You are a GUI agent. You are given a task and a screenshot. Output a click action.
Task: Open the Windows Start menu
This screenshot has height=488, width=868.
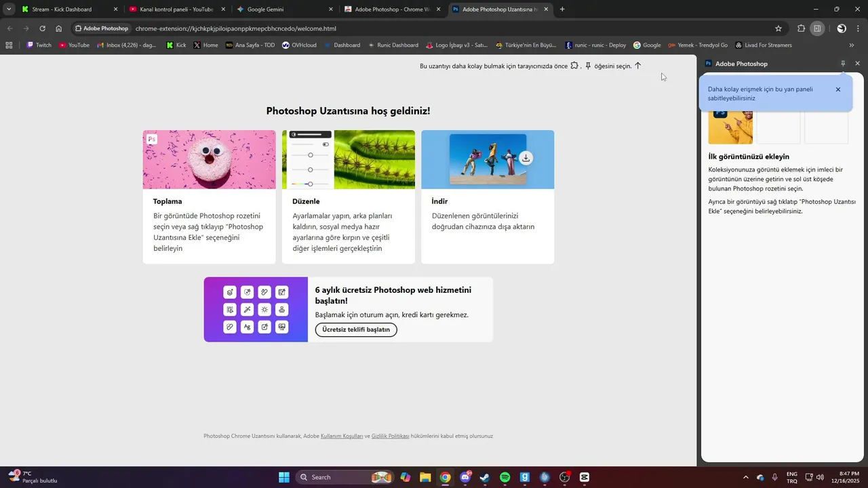(284, 477)
